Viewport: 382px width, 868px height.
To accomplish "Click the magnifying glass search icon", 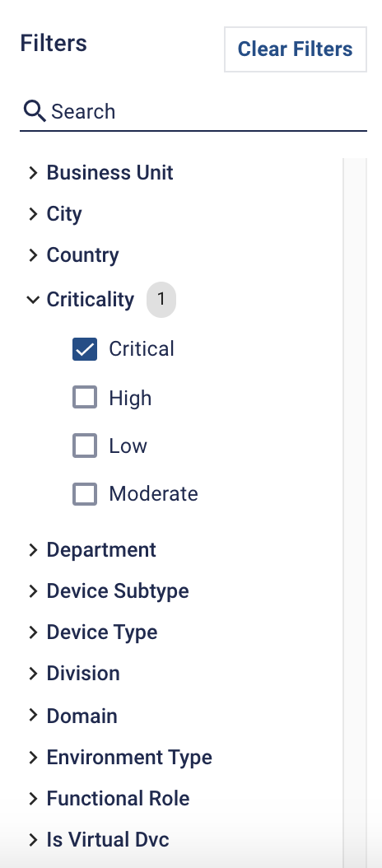I will pyautogui.click(x=35, y=111).
